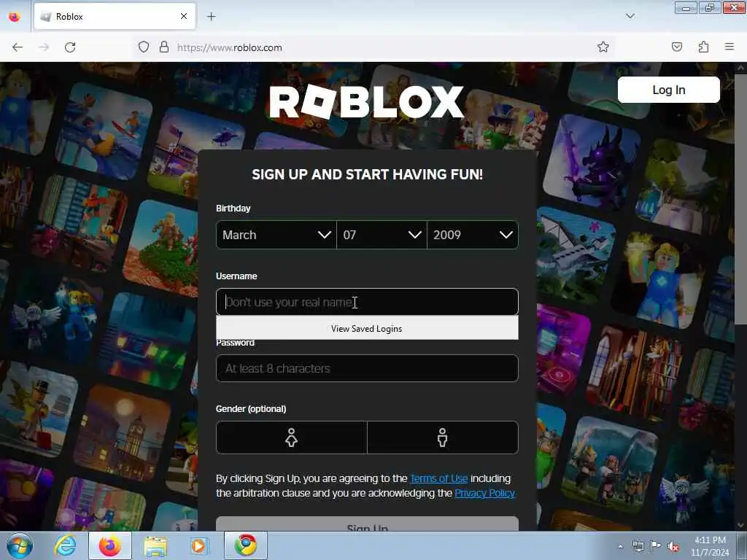Click the purple dragon game thumbnail
This screenshot has width=747, height=560.
(x=592, y=163)
